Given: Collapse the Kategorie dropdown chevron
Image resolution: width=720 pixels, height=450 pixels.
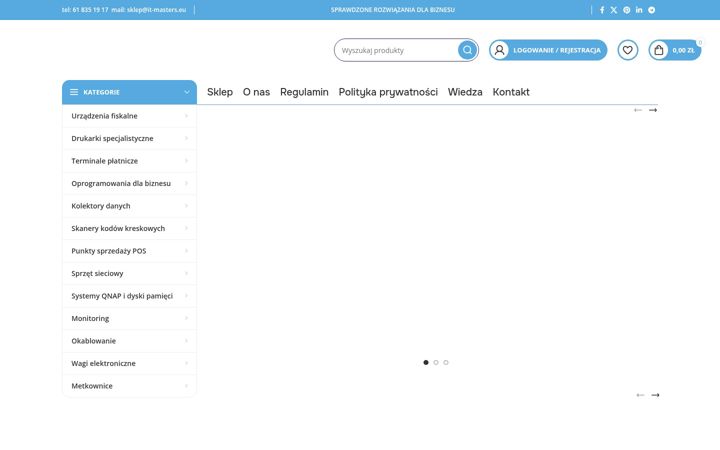Looking at the screenshot, I should pos(187,92).
